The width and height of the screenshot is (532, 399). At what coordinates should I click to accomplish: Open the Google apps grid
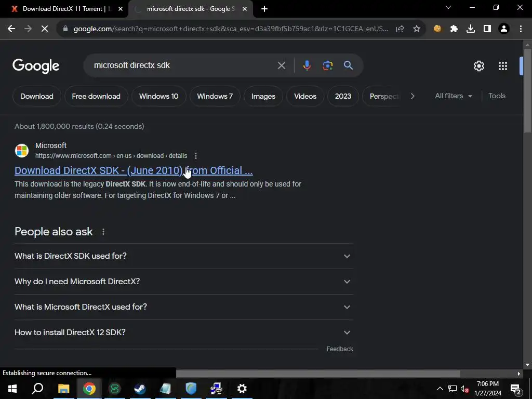(x=503, y=66)
